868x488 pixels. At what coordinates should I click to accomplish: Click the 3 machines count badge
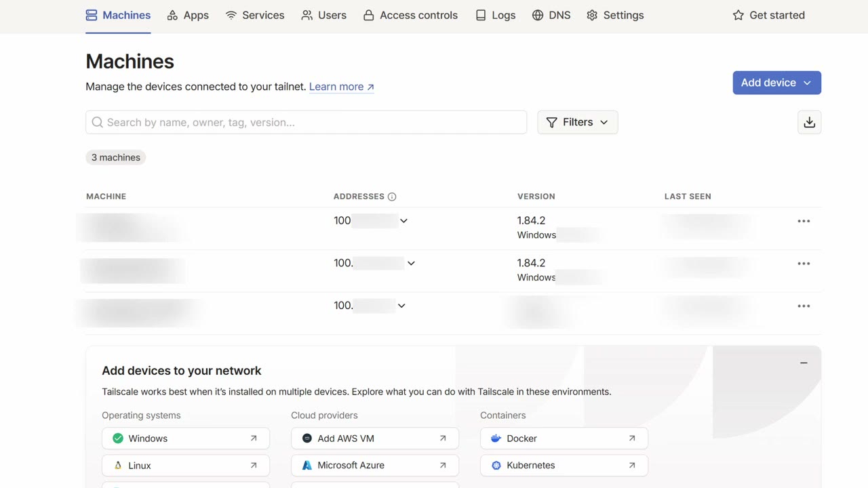click(x=116, y=157)
